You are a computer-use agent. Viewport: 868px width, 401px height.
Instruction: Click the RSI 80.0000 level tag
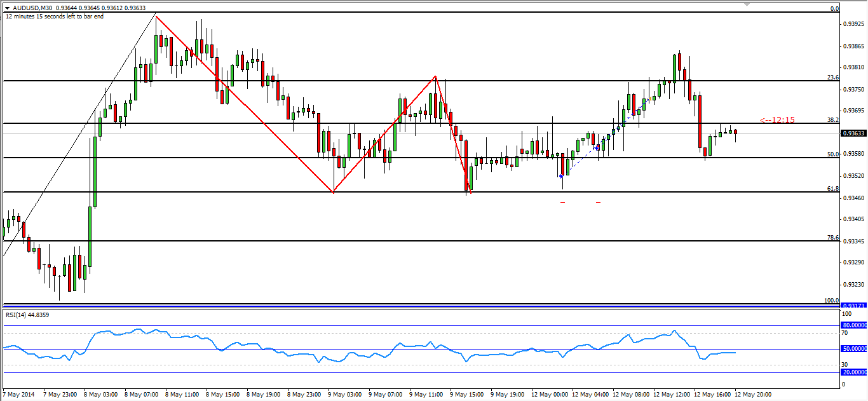click(x=854, y=325)
